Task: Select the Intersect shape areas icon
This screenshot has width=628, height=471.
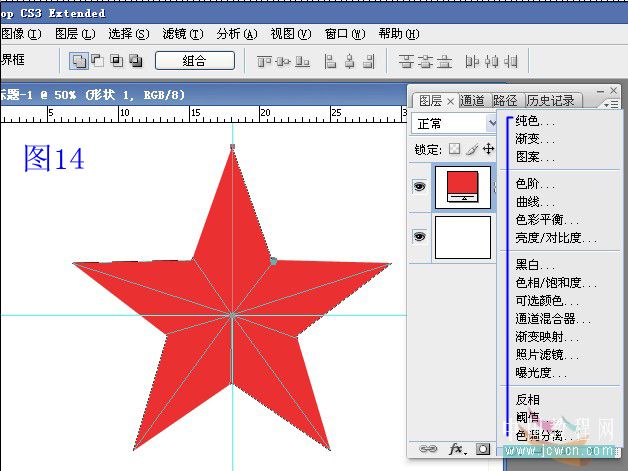Action: coord(117,61)
